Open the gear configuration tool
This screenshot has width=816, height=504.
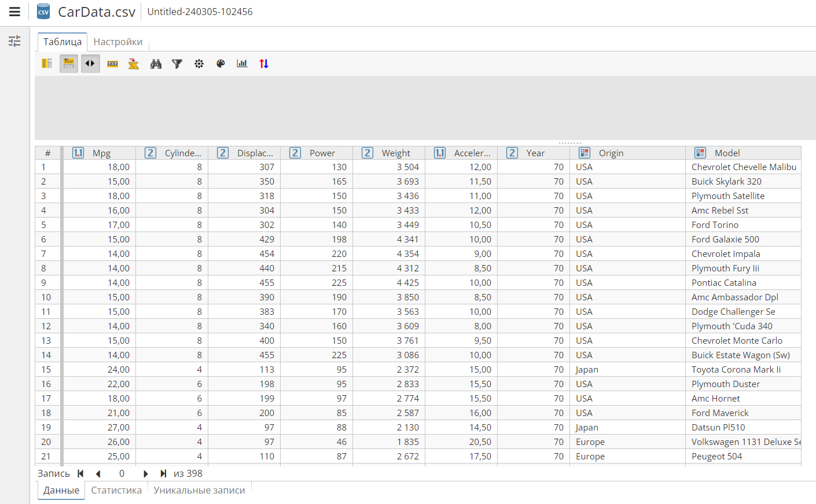click(199, 64)
